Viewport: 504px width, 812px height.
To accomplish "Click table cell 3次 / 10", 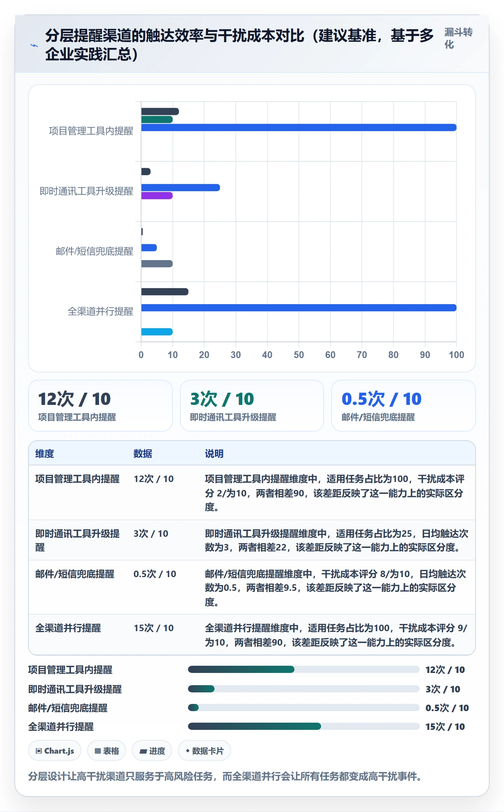I will 151,534.
